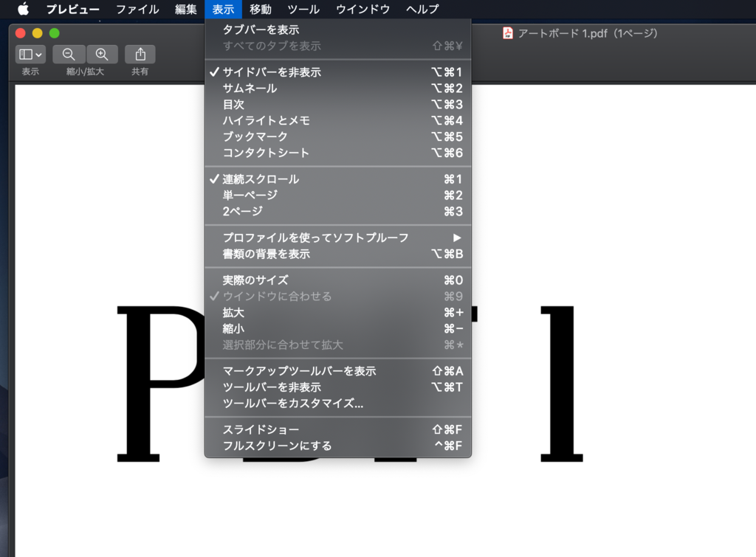
Task: Click the zoom out magnifier icon
Action: [x=69, y=55]
